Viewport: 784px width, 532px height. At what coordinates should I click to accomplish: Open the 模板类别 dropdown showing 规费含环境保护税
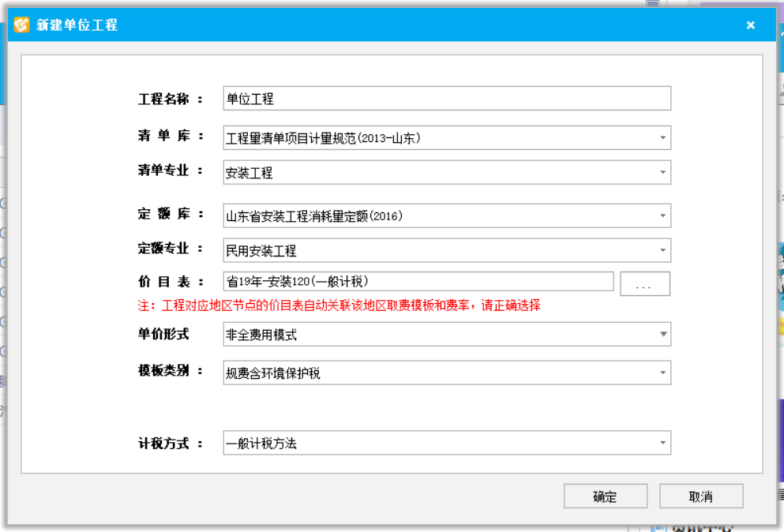(x=663, y=371)
